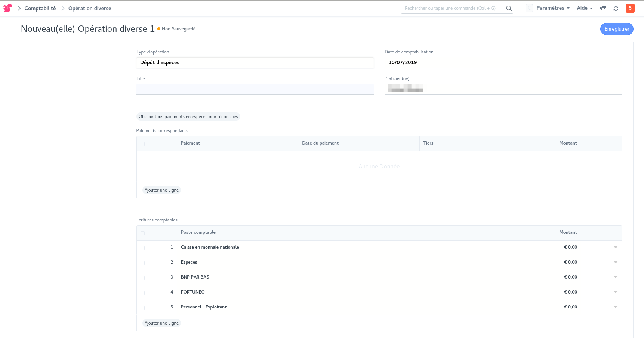Click the home logo icon

coord(7,8)
